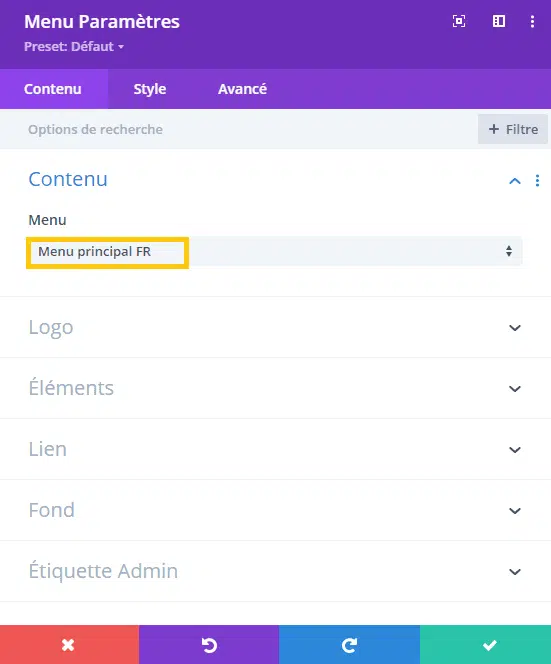Expand the Éléments section
The width and height of the screenshot is (551, 664).
(x=275, y=388)
